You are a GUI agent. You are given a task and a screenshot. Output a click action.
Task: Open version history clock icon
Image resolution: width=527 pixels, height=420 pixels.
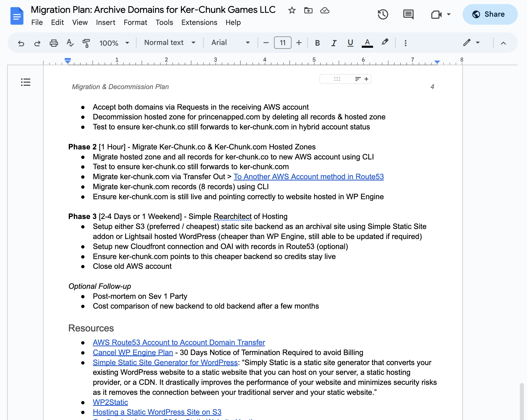coord(383,14)
